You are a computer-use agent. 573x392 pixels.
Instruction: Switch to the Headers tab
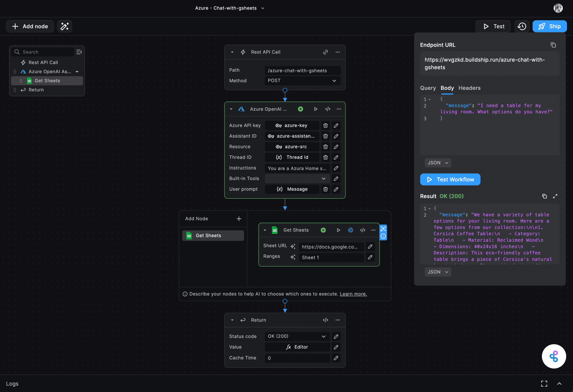tap(469, 88)
